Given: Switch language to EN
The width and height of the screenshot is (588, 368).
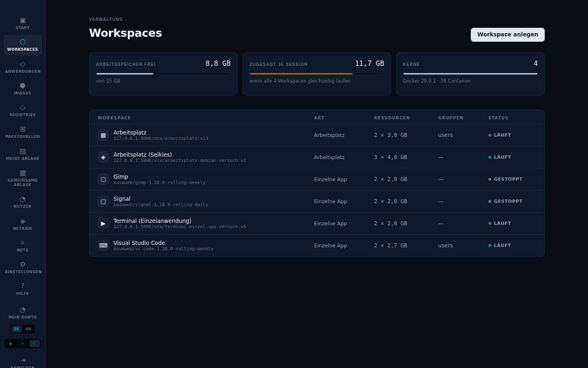Looking at the screenshot, I should pos(29,329).
